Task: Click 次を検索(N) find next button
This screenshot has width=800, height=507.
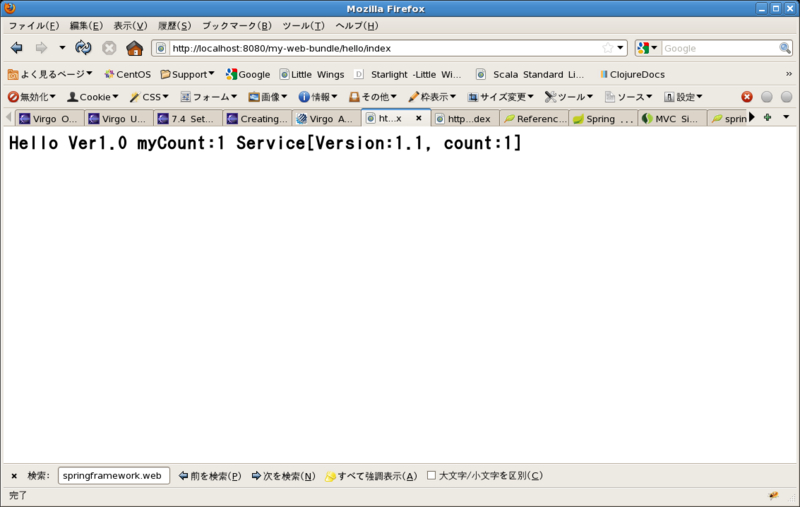Action: click(283, 476)
